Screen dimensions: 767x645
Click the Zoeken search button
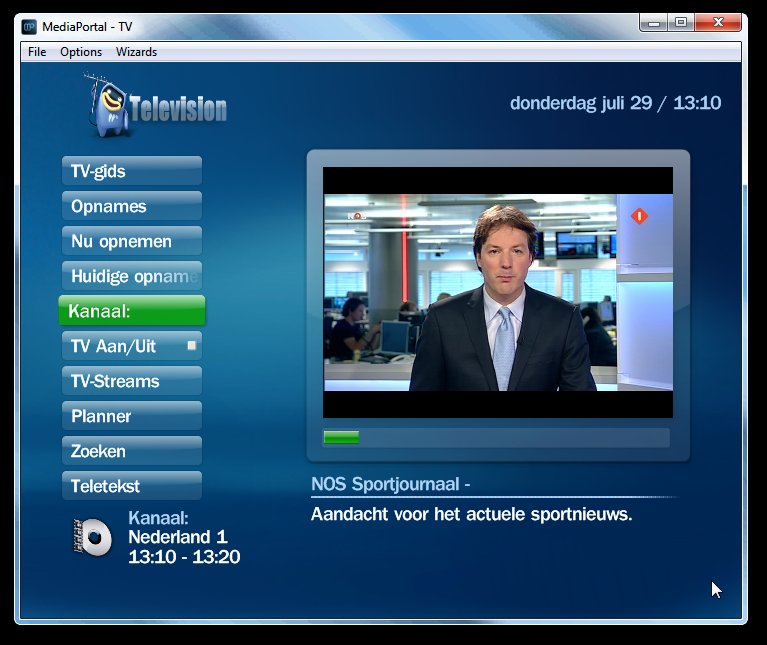[132, 451]
